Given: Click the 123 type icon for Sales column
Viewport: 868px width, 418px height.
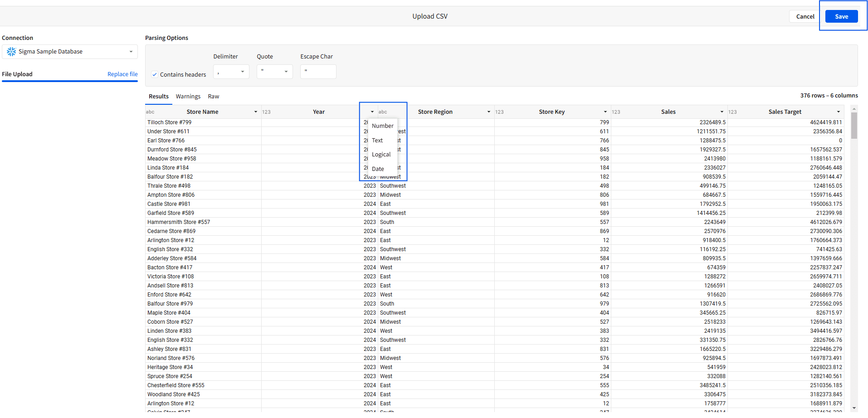Looking at the screenshot, I should [x=616, y=112].
